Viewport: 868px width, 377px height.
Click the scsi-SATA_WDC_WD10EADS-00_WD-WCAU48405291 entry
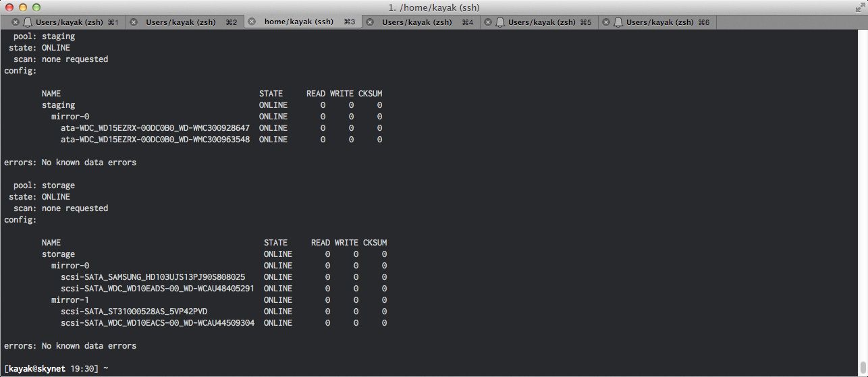click(x=157, y=289)
